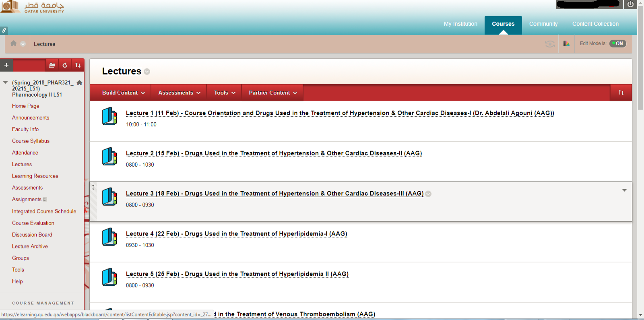Click the course menu reorder arrows icon
This screenshot has width=644, height=320.
pos(78,65)
